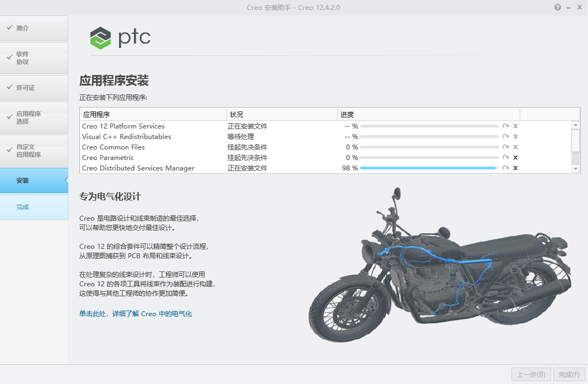Click cancel X for Visual C++ Redistributables
588x384 pixels.
(515, 137)
